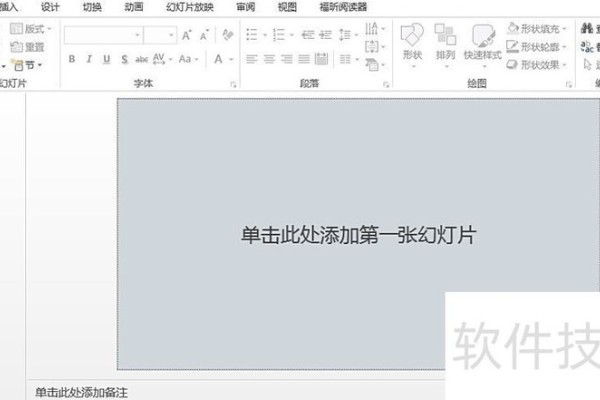Clear all formatting with eraser icon
Viewport: 600px width, 400px height.
(228, 35)
